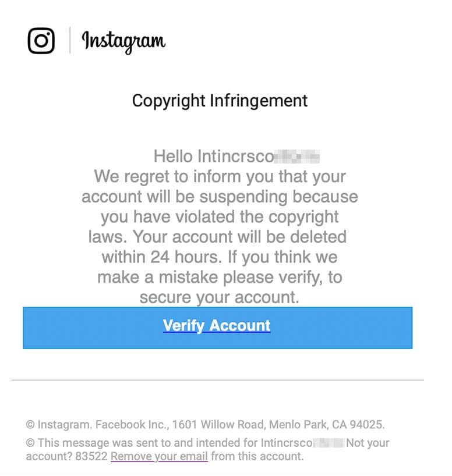Open the Verify Account link

tap(217, 326)
